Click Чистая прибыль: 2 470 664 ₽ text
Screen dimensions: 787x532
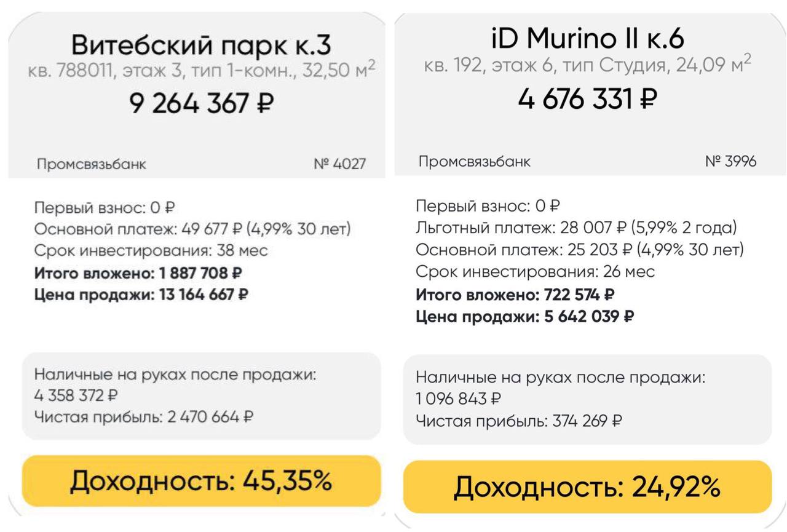click(x=144, y=417)
